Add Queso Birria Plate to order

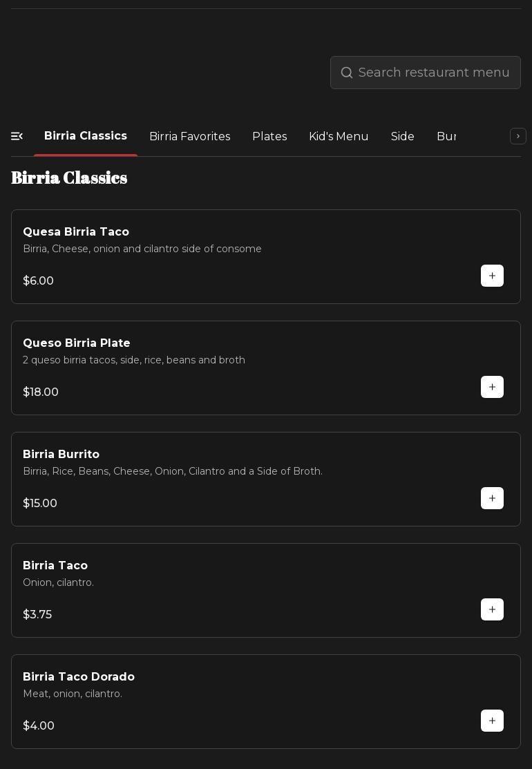click(492, 387)
